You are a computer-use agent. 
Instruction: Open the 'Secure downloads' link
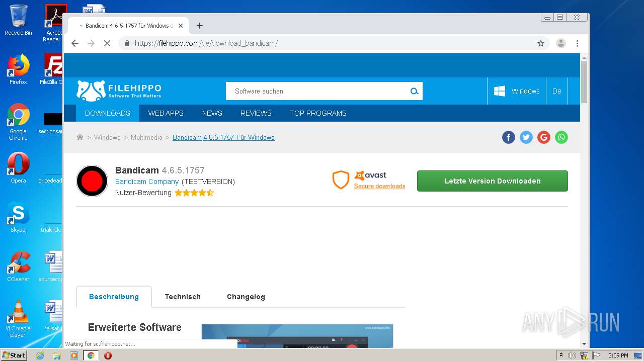(379, 186)
